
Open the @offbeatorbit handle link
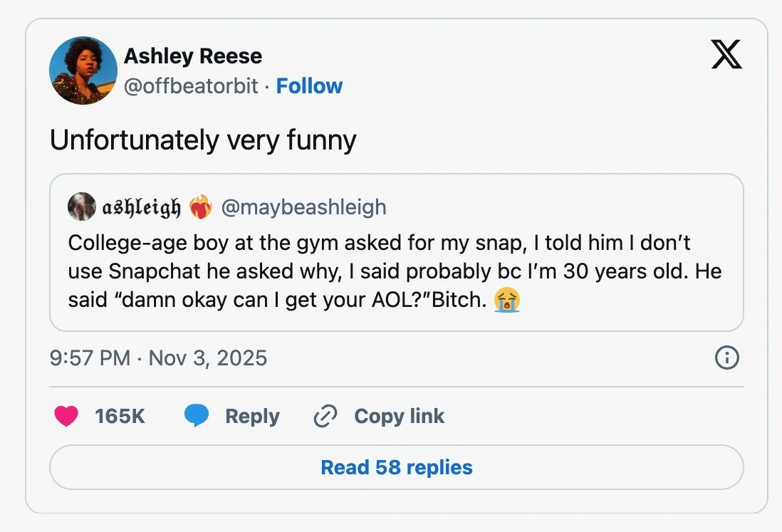pyautogui.click(x=191, y=86)
